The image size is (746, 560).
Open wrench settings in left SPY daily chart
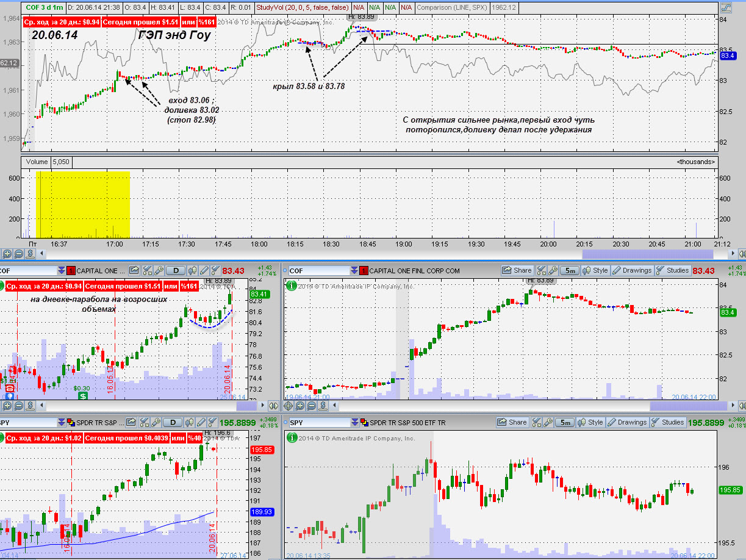(156, 422)
